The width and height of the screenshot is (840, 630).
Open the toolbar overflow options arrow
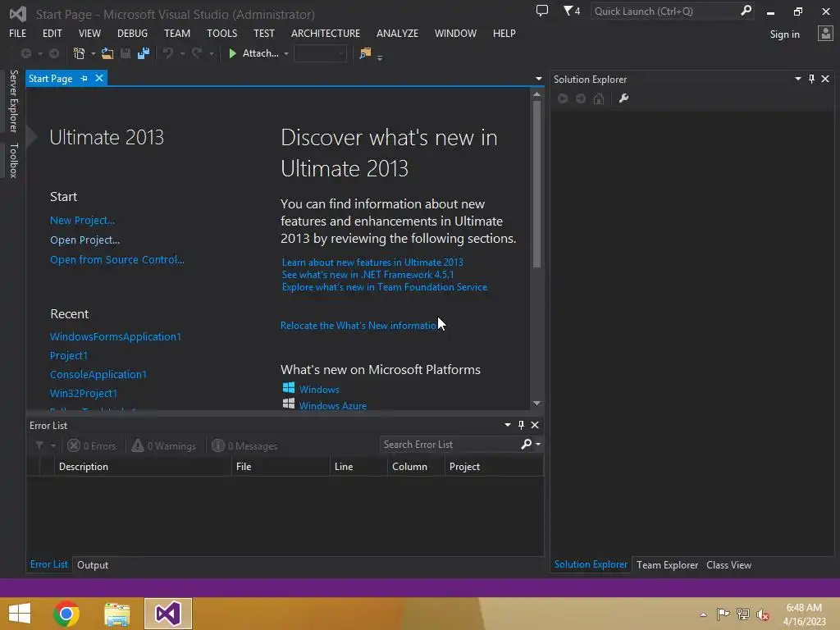tap(380, 57)
